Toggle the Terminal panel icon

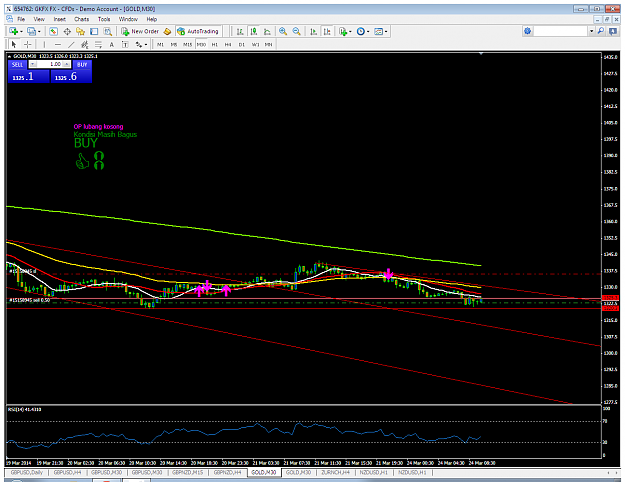point(94,31)
